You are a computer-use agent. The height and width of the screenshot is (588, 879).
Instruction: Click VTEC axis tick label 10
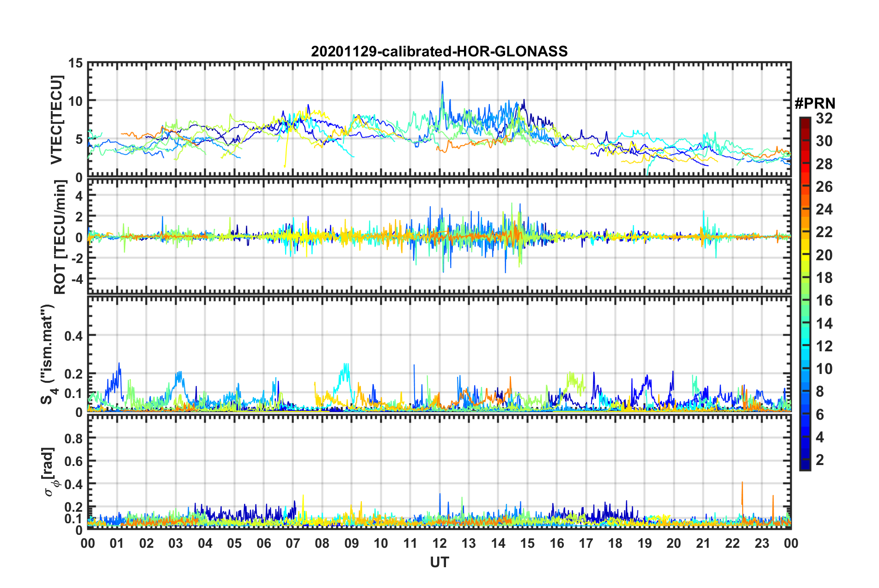click(76, 101)
